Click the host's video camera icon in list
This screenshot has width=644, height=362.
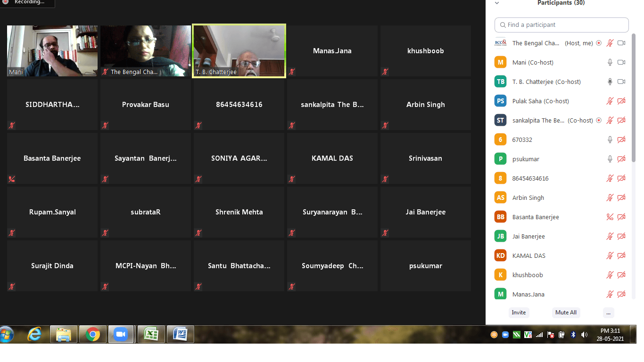click(x=621, y=43)
